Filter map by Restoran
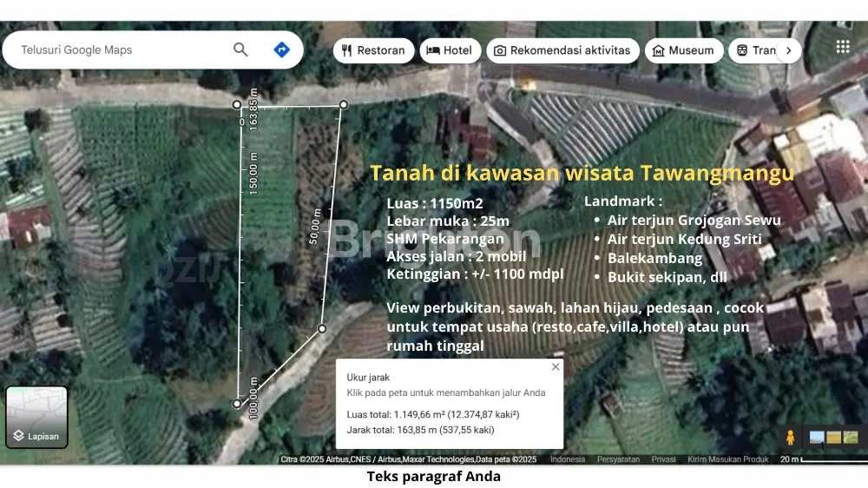868x488 pixels. point(373,50)
